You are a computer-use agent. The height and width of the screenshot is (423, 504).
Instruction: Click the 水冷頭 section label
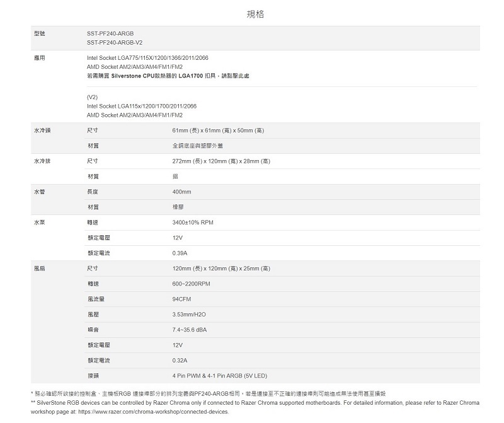42,130
